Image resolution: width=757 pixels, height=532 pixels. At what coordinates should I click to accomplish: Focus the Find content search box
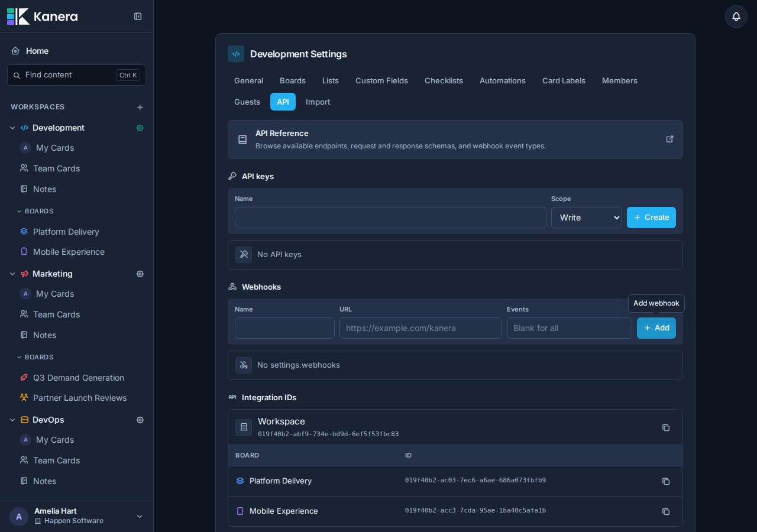(x=76, y=75)
